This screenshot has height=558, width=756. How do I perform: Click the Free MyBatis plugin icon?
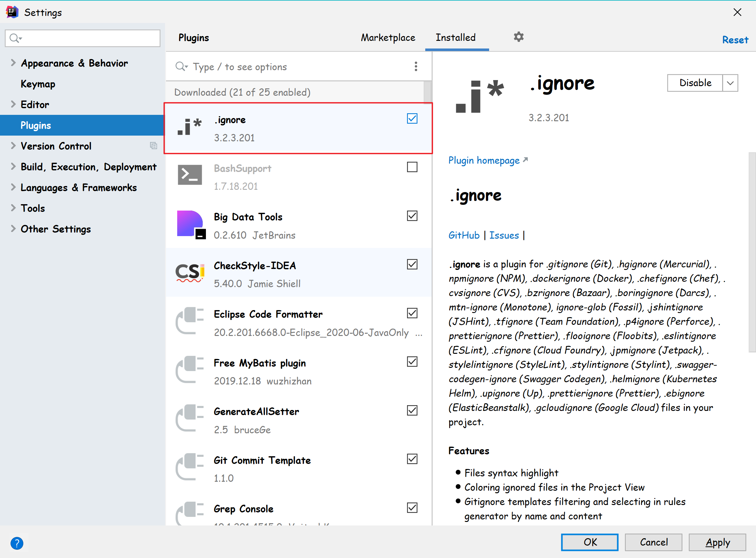pos(190,369)
